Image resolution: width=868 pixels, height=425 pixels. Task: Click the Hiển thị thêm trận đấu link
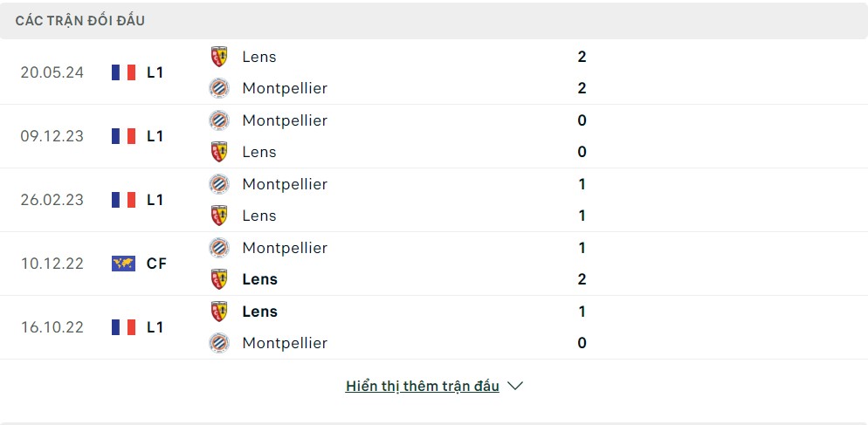tap(423, 386)
